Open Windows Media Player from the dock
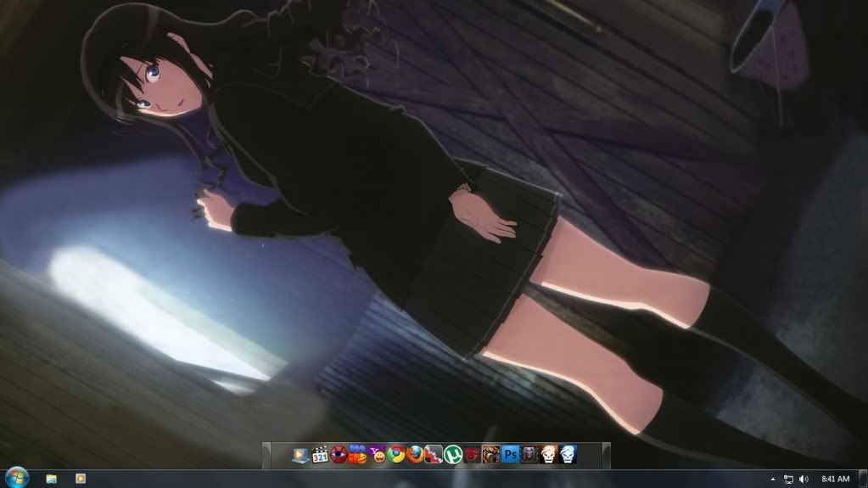The width and height of the screenshot is (868, 488). [x=300, y=455]
